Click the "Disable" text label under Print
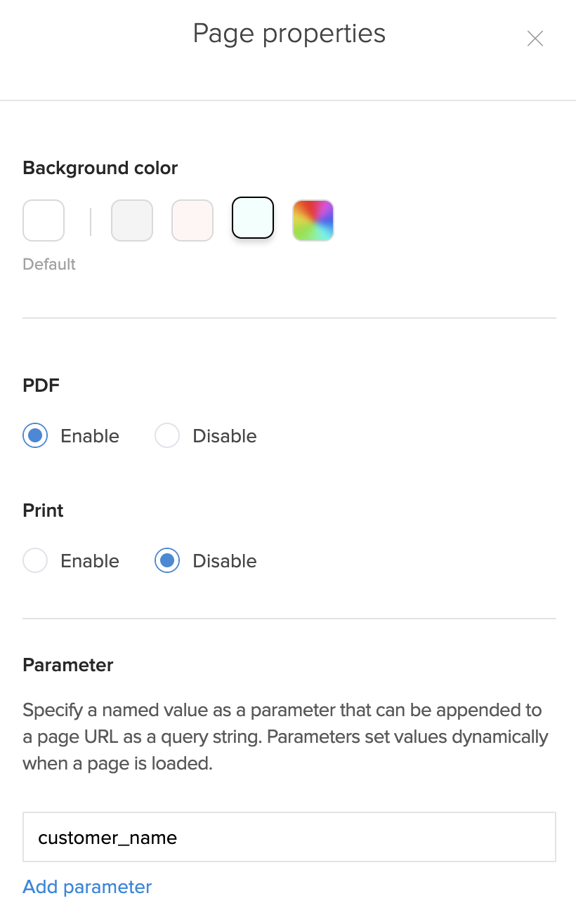Screen dimensions: 576x924 tap(225, 561)
